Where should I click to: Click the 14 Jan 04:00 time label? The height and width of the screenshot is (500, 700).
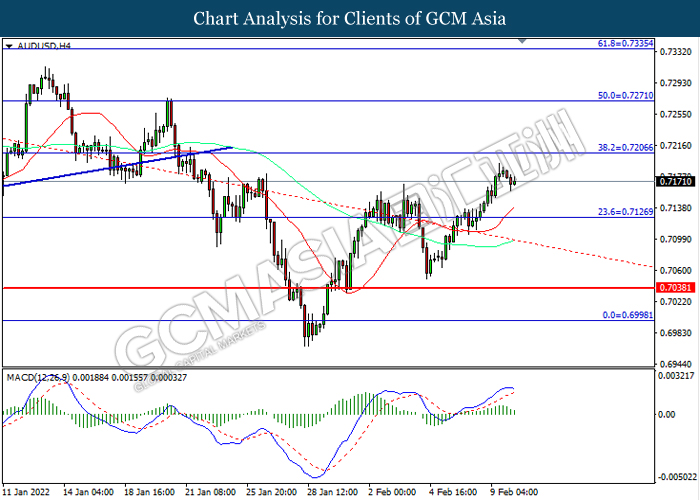pos(88,492)
